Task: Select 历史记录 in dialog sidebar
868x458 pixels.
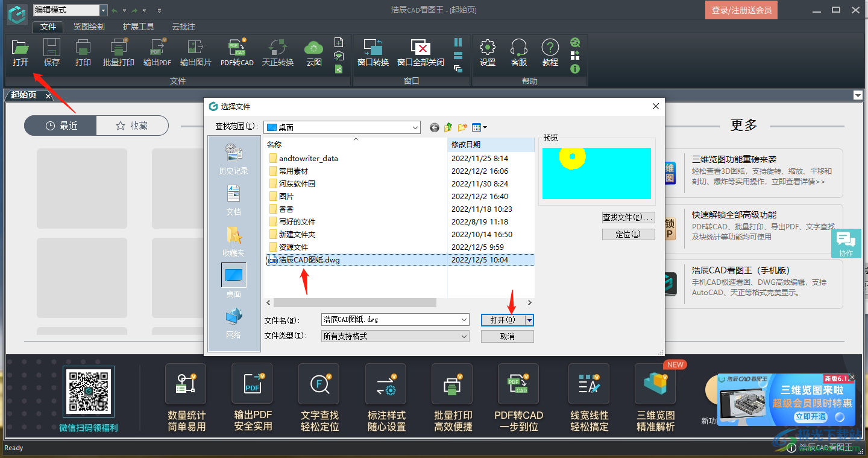Action: pos(233,159)
